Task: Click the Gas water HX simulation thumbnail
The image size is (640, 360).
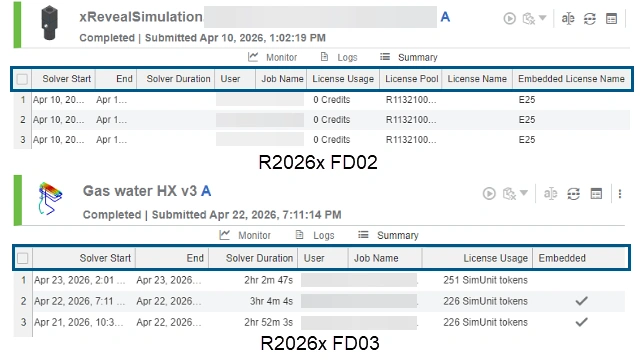Action: coord(50,198)
